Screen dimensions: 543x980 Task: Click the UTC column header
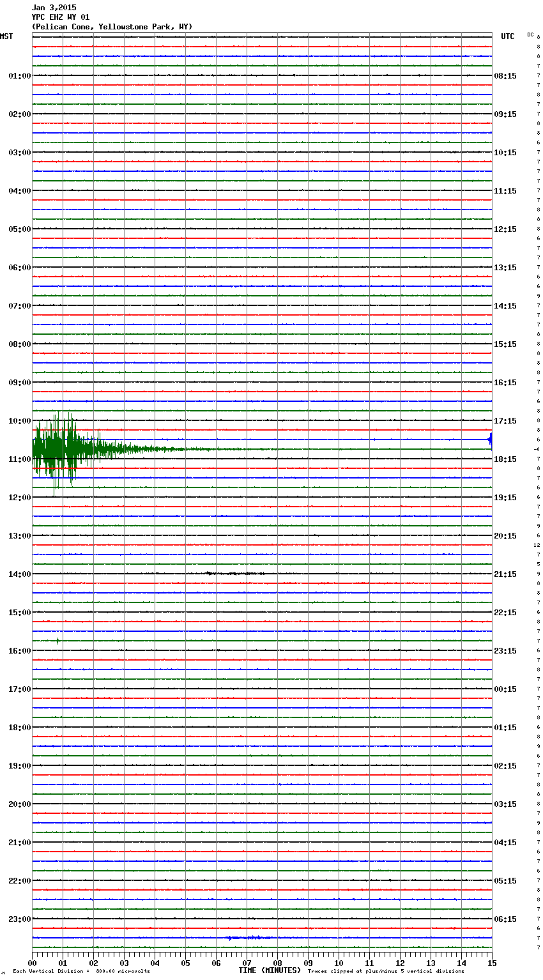(x=507, y=36)
